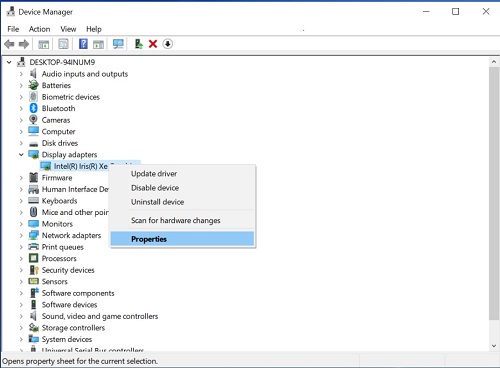Click the vertical scrollbar down arrow
The width and height of the screenshot is (500, 368).
pos(494,346)
